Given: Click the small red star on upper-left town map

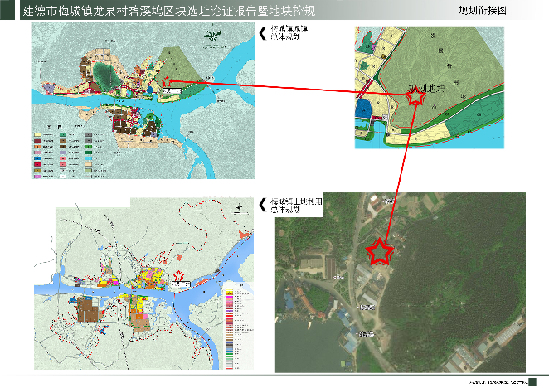Looking at the screenshot, I should pos(166,82).
